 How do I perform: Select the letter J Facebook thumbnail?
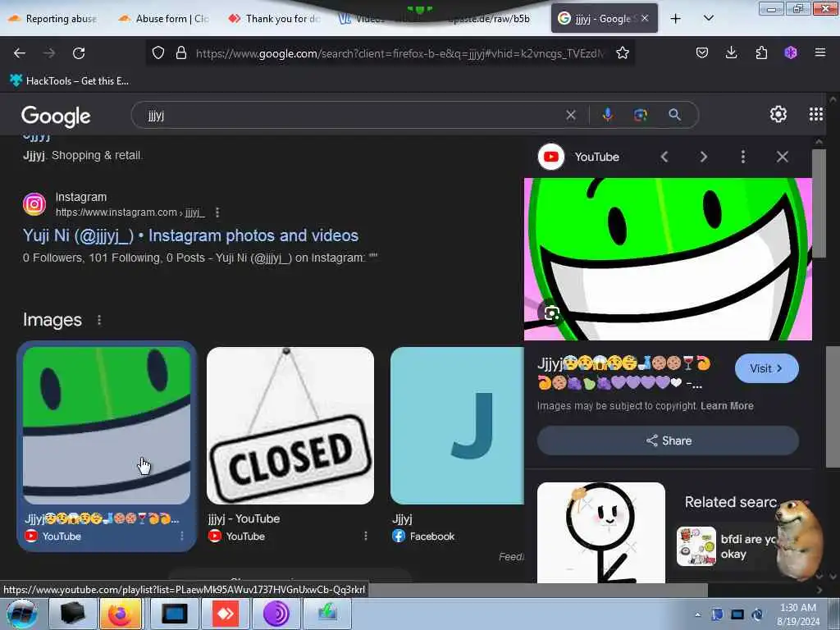pos(457,426)
